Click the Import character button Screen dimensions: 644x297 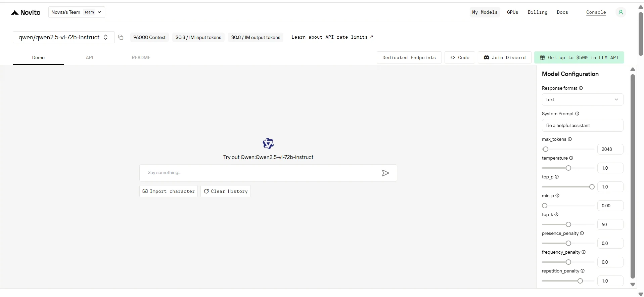coord(169,191)
